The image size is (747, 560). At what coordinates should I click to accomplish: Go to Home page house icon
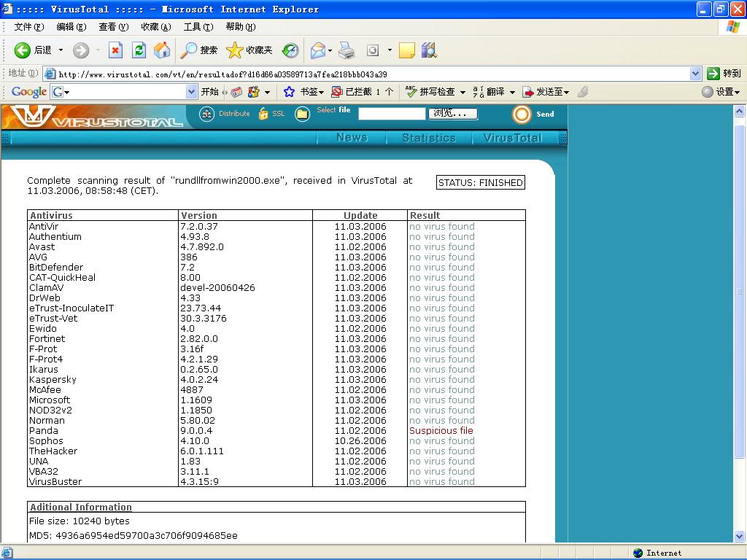(162, 50)
